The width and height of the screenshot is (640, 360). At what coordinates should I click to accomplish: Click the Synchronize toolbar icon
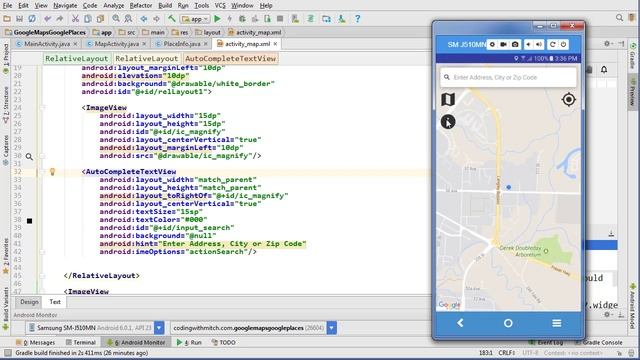click(x=32, y=19)
